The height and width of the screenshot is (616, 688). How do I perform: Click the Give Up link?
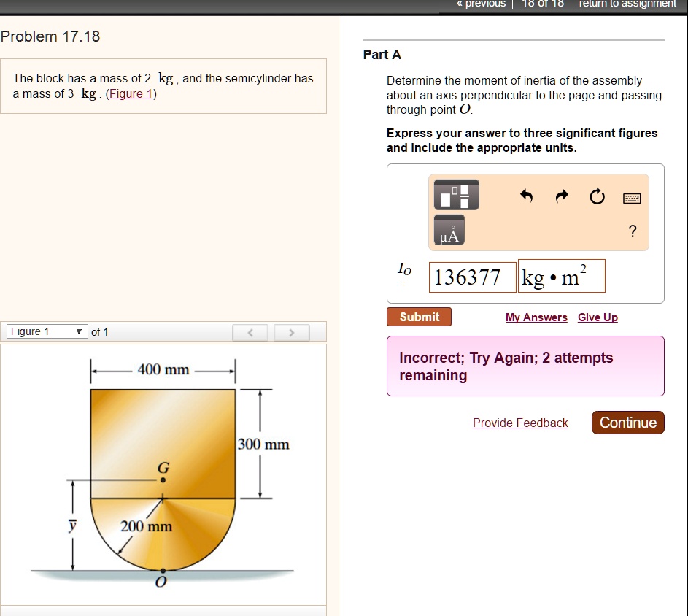(x=598, y=317)
